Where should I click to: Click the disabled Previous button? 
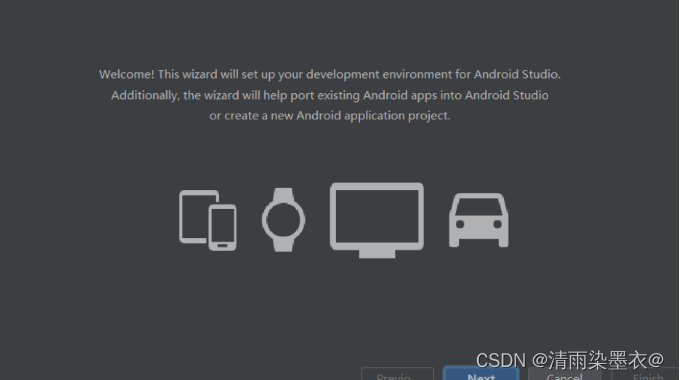pos(397,374)
